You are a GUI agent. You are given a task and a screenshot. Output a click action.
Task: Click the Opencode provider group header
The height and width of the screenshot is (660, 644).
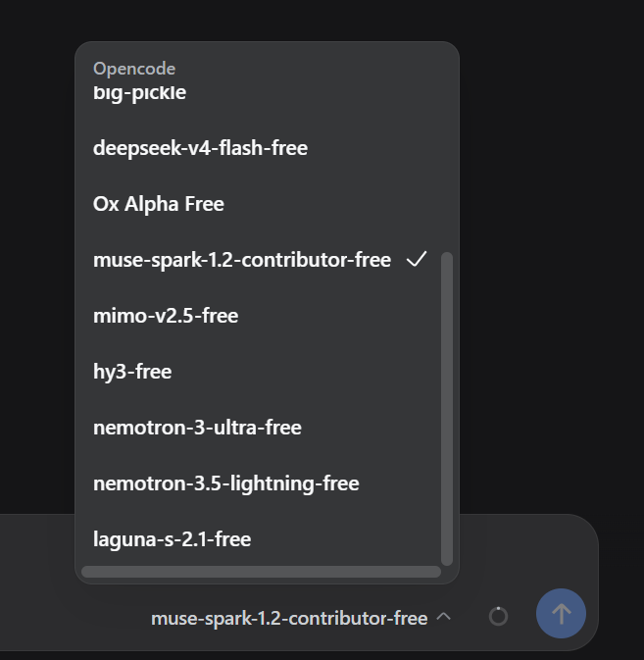134,69
